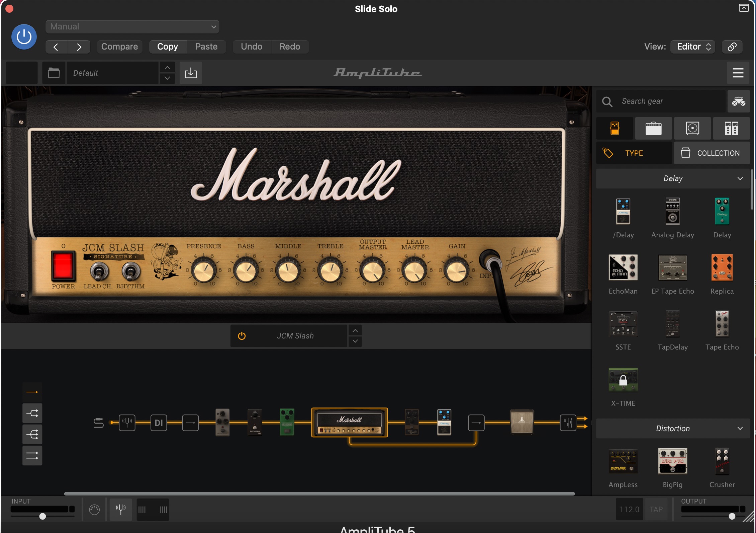Open the View Editor dropdown
The image size is (756, 533).
click(x=693, y=47)
